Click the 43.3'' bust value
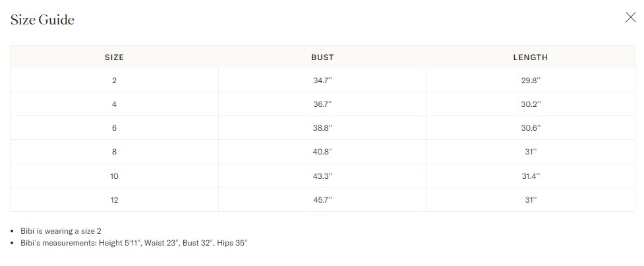The height and width of the screenshot is (266, 644). (x=322, y=176)
